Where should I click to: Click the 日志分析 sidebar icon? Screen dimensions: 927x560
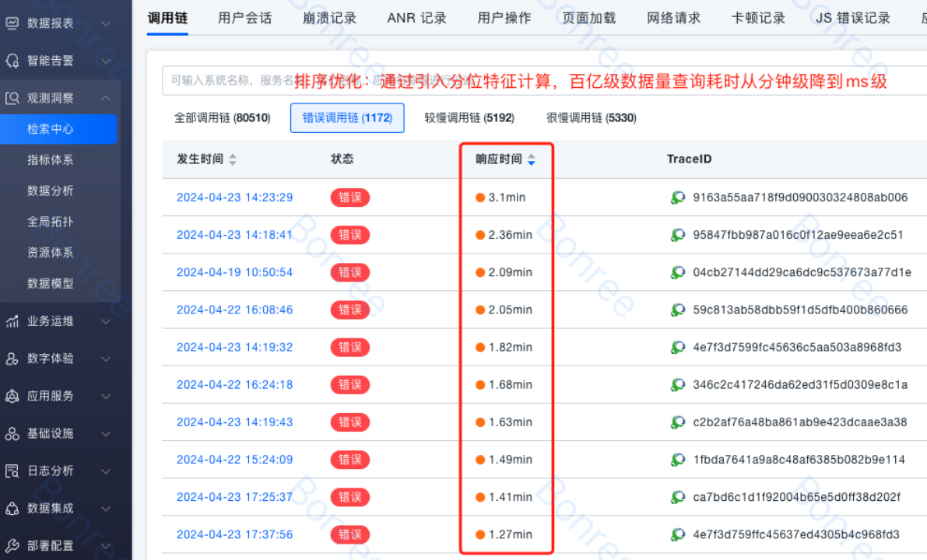(12, 471)
